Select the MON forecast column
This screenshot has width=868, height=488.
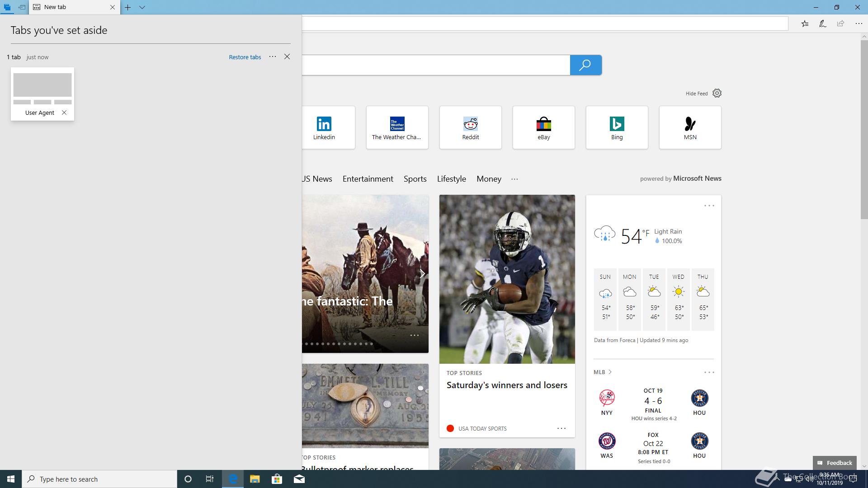[x=630, y=299]
